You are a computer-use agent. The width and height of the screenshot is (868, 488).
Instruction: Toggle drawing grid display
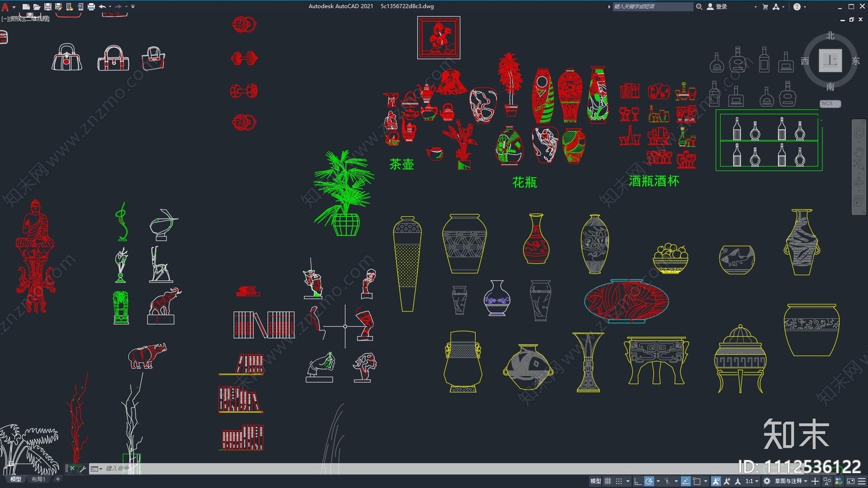pos(608,481)
